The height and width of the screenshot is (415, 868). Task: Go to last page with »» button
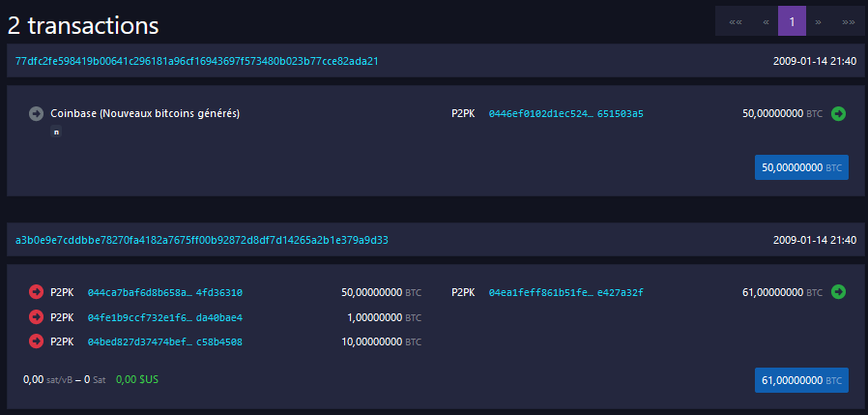pyautogui.click(x=848, y=21)
